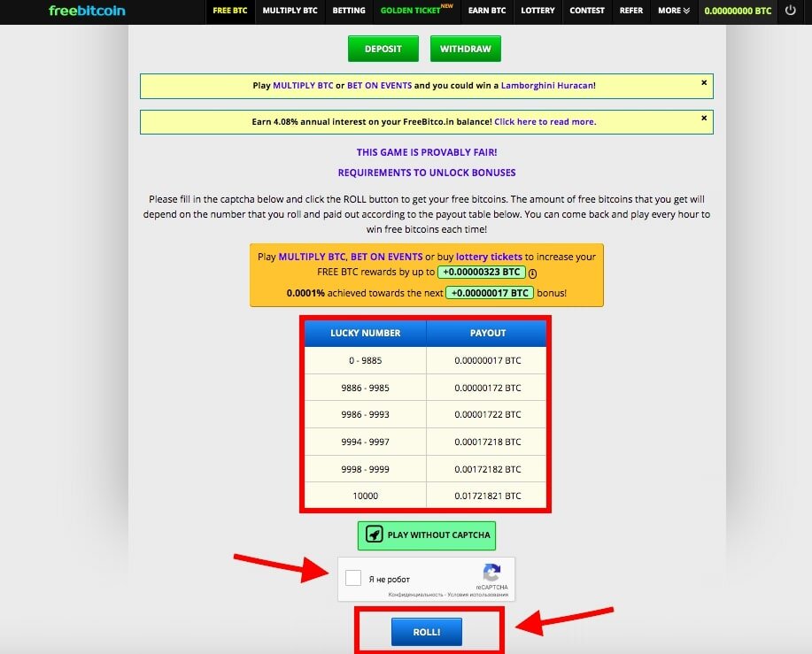Open the LOTTERY page
812x654 pixels.
537,11
